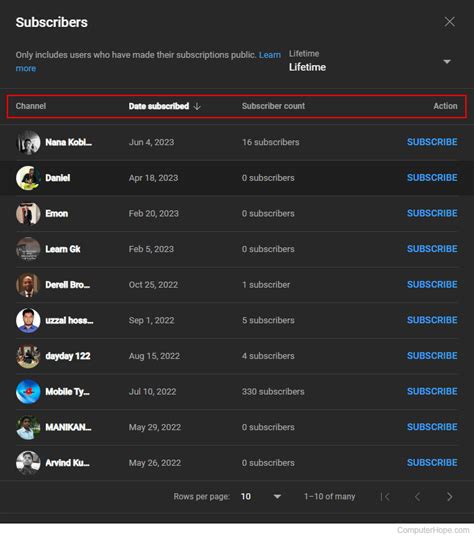Click the sort arrow next to Date subscribed
The image size is (474, 537).
(x=197, y=106)
